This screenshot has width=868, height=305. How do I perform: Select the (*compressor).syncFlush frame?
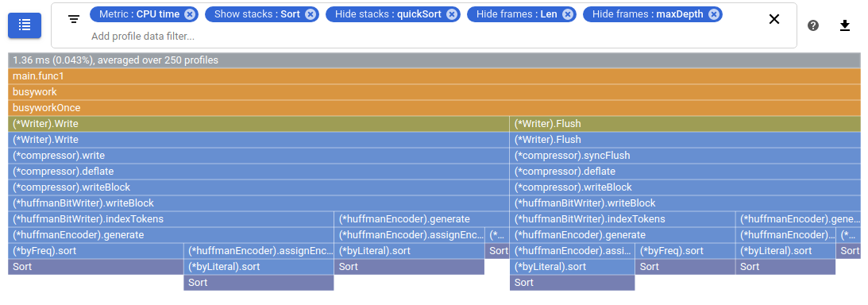(x=685, y=156)
